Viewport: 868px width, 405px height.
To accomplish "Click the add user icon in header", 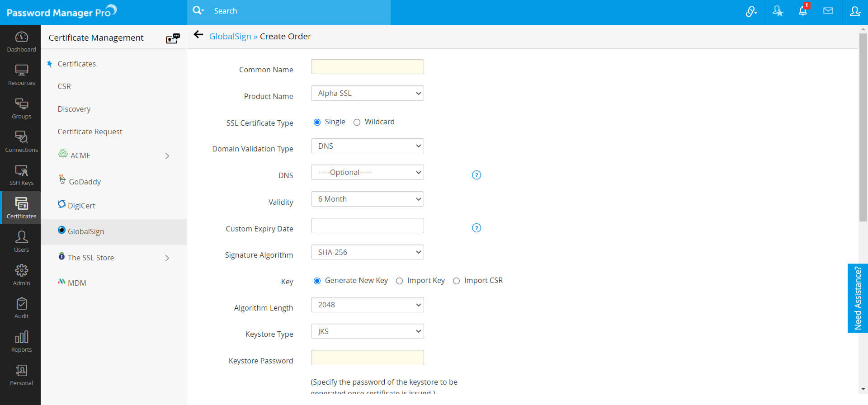I will pyautogui.click(x=778, y=11).
